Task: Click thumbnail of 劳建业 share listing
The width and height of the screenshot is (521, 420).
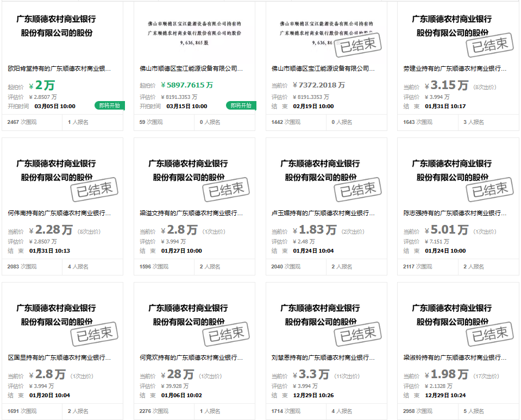Action: click(x=458, y=32)
